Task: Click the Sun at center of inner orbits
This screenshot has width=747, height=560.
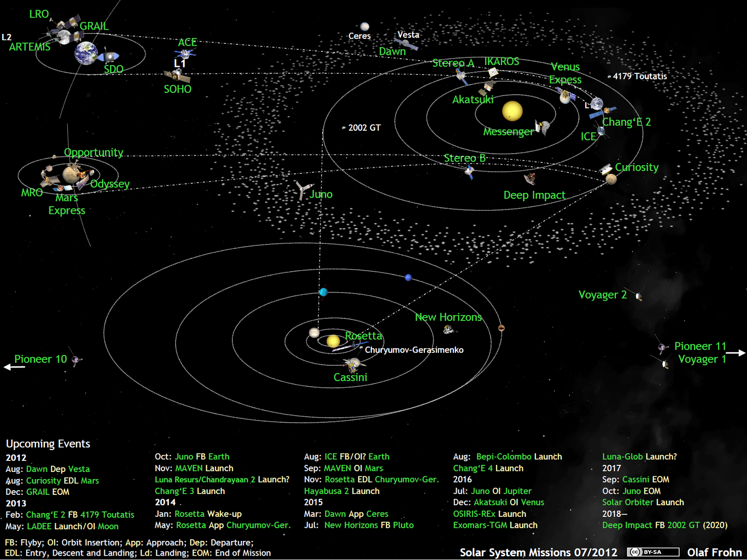Action: pyautogui.click(x=512, y=111)
